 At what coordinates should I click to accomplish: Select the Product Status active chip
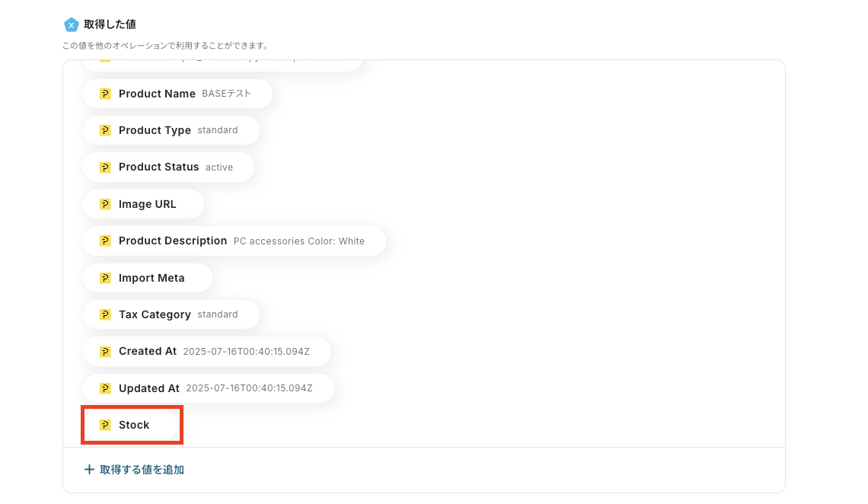click(x=168, y=167)
